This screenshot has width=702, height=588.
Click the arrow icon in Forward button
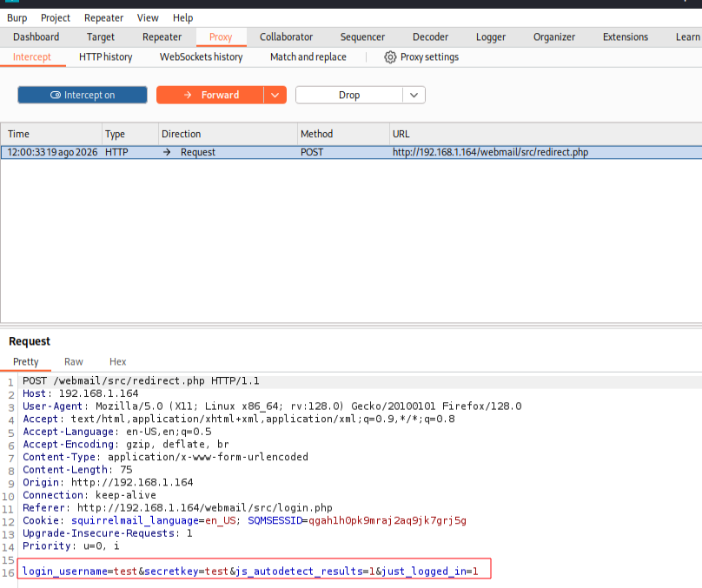click(x=188, y=95)
